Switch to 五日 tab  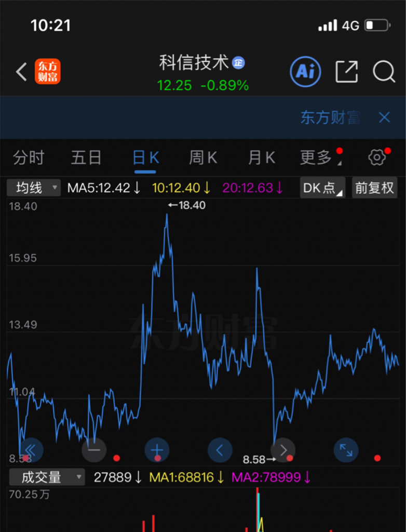click(86, 158)
